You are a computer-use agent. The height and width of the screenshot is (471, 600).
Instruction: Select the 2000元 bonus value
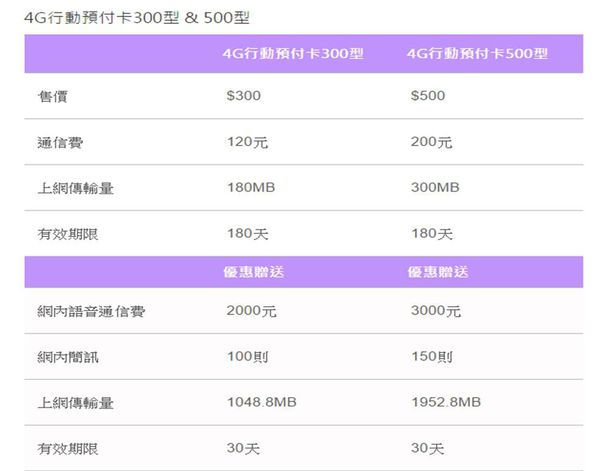tap(252, 312)
